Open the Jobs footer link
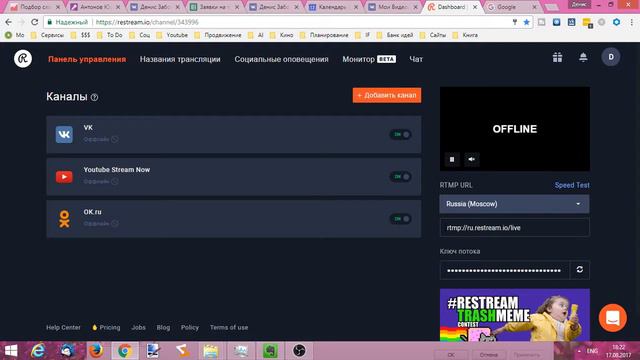Screen dimensions: 640x360 pos(138,327)
